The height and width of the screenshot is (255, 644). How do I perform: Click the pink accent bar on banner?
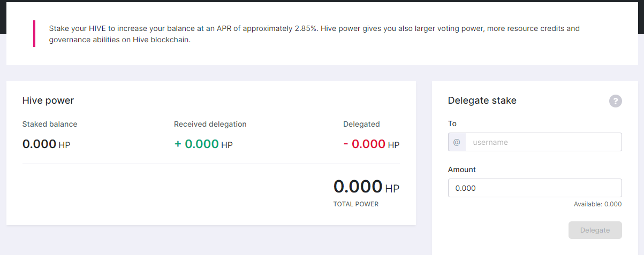tap(34, 34)
